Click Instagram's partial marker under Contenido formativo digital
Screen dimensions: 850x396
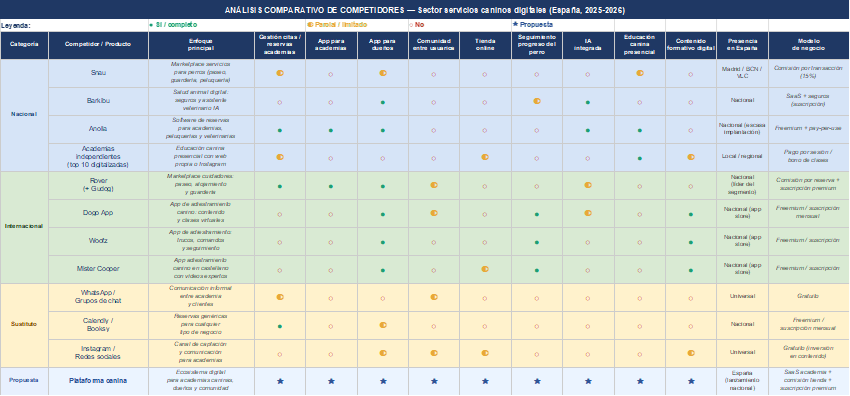pos(691,353)
